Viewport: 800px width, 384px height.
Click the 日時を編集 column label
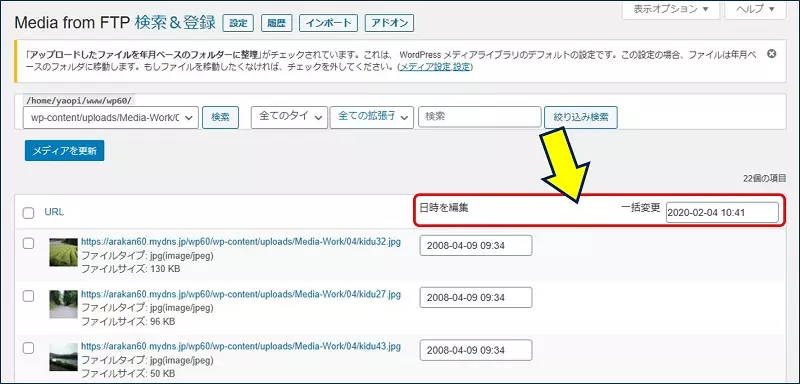pos(444,208)
